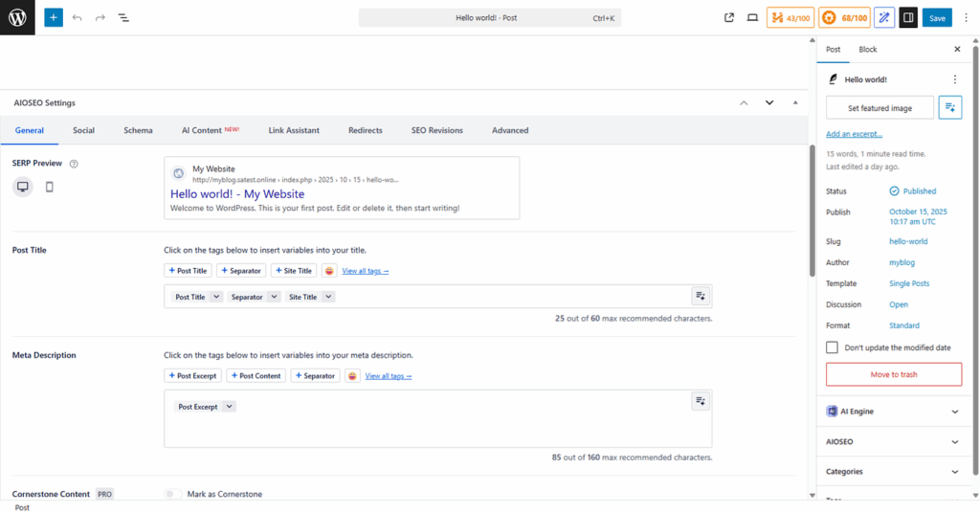
Task: Open the block inserter plus button
Action: (54, 17)
